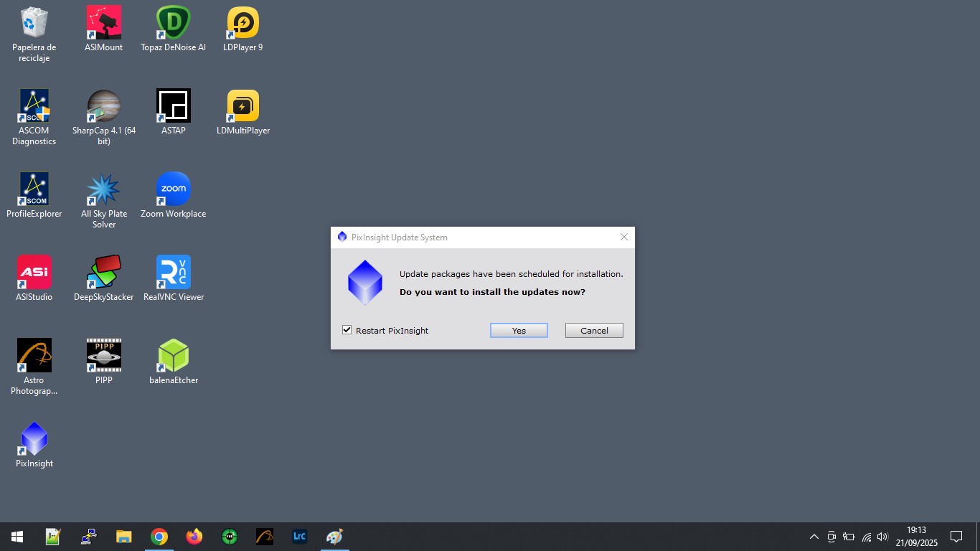Image resolution: width=980 pixels, height=551 pixels.
Task: Open the clock and calendar flyout
Action: (x=916, y=536)
